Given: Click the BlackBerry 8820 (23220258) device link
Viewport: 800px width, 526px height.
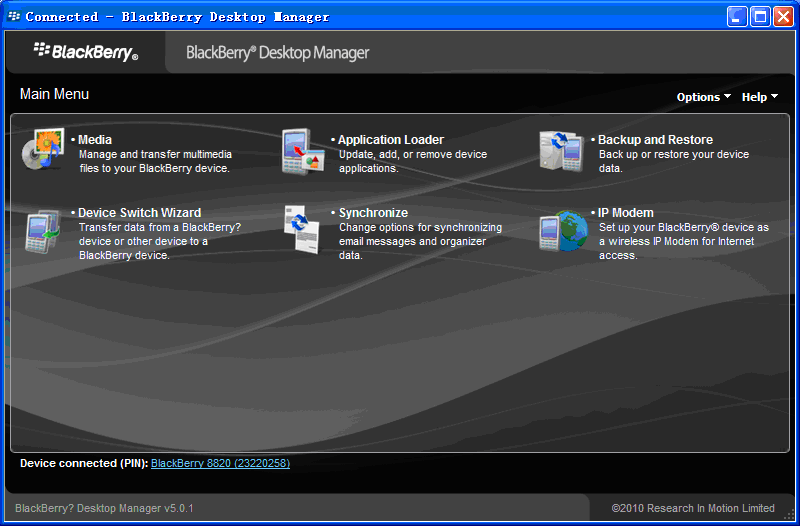Looking at the screenshot, I should click(x=220, y=463).
